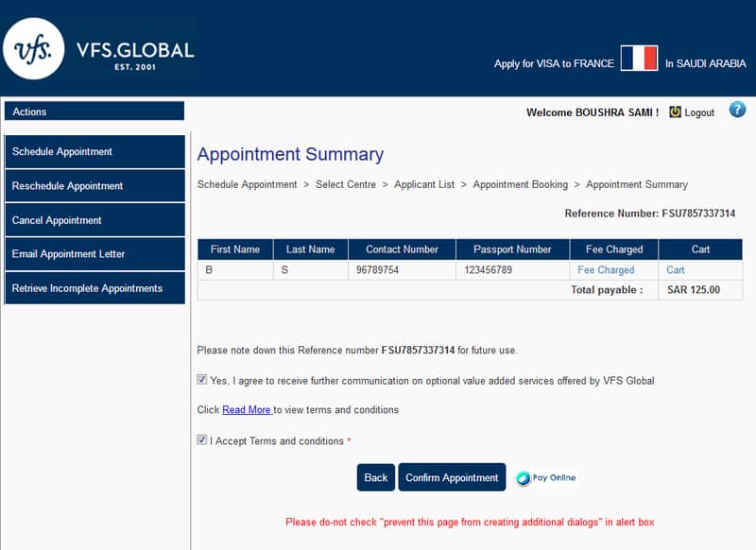This screenshot has height=550, width=756.
Task: Click the France flag icon
Action: click(639, 59)
